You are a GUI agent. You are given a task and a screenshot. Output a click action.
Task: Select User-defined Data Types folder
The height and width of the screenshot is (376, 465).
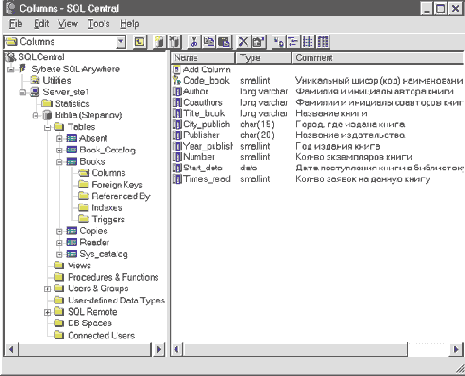[109, 300]
